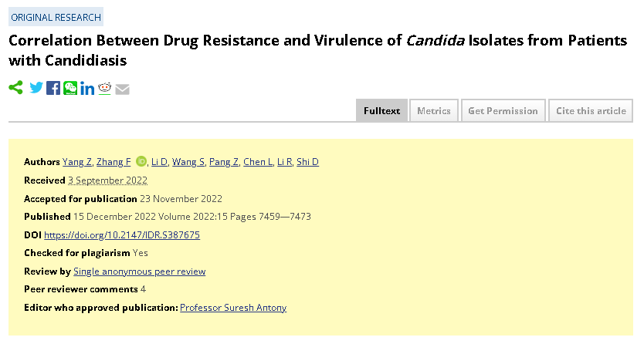Open Zhang F's ORCID iD icon
This screenshot has height=344, width=644.
[x=141, y=161]
